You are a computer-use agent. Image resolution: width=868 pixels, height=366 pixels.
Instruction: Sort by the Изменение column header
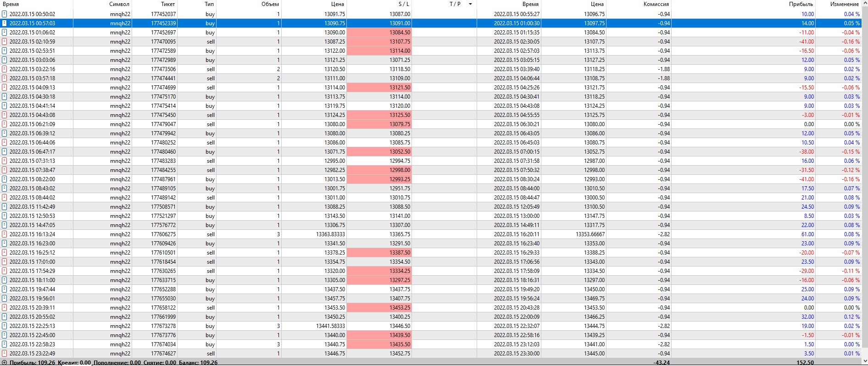(845, 4)
